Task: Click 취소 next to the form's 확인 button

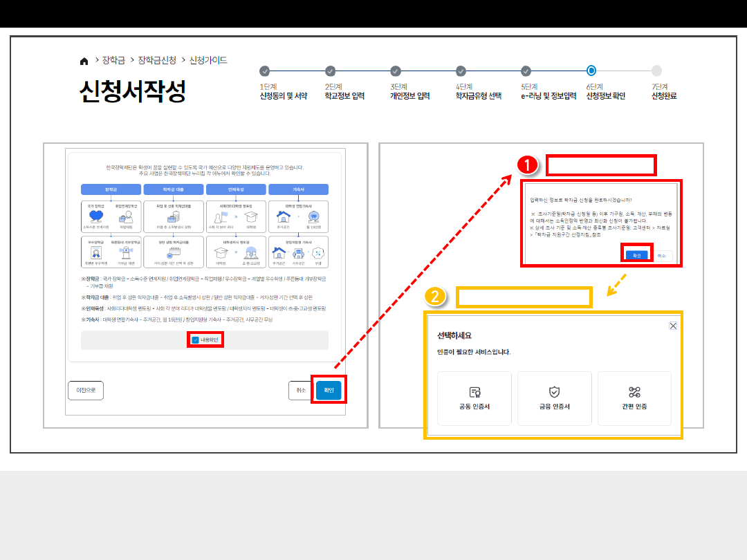Action: 301,390
